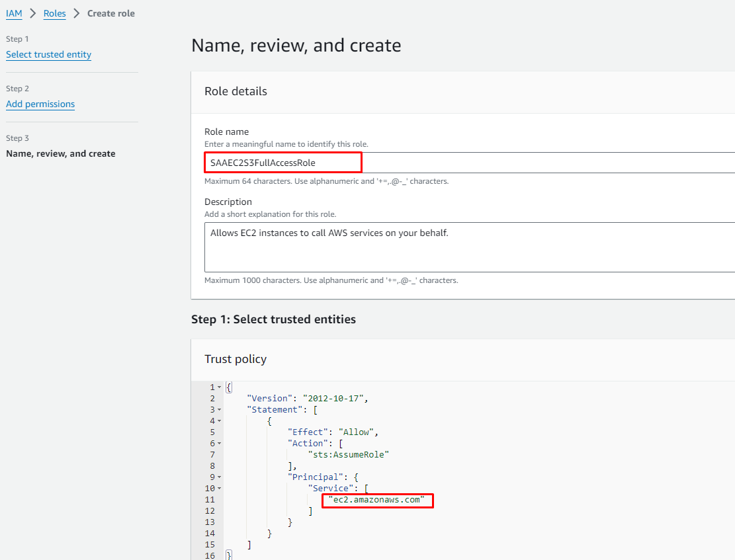This screenshot has width=735, height=560.
Task: Click the chevron before Create role breadcrumb
Action: point(76,13)
